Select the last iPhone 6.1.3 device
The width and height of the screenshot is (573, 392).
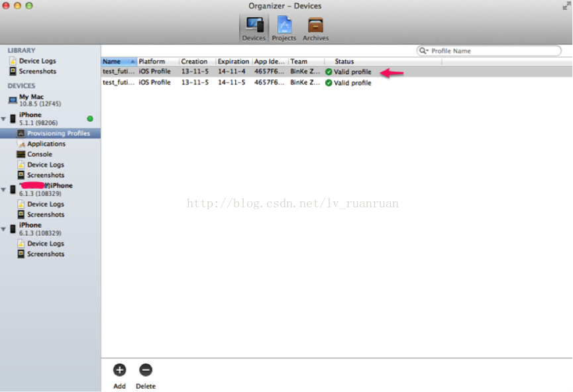click(x=40, y=229)
